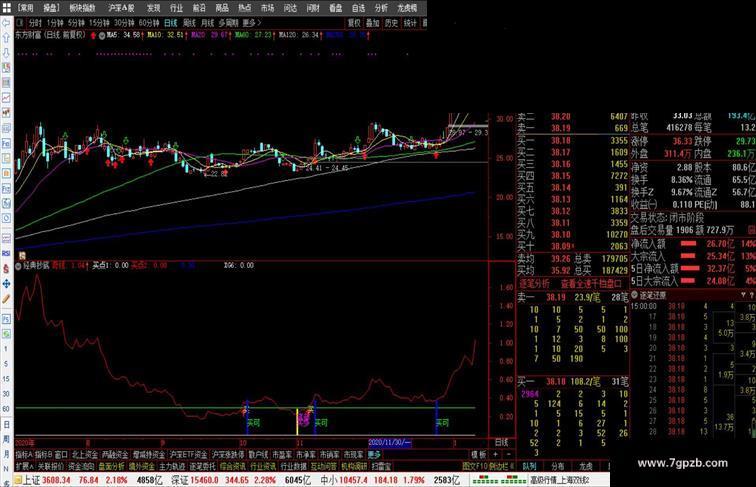The width and height of the screenshot is (756, 487).
Task: Click the info marker at chart bottom-left
Action: coord(22,256)
